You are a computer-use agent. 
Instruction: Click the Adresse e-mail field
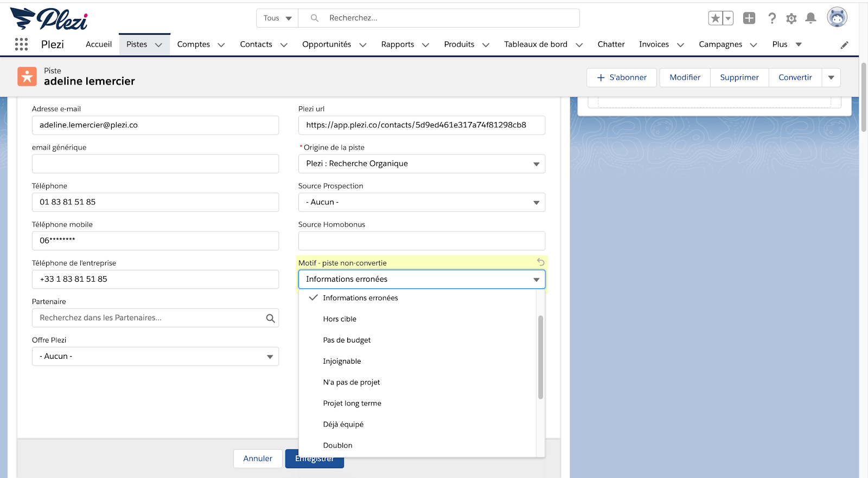(155, 125)
